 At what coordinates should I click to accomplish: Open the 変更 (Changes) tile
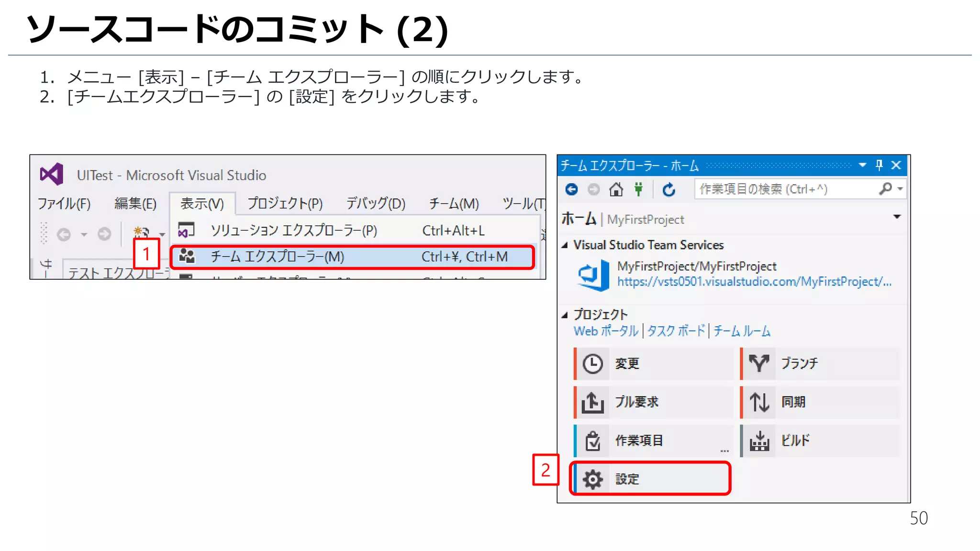click(654, 364)
